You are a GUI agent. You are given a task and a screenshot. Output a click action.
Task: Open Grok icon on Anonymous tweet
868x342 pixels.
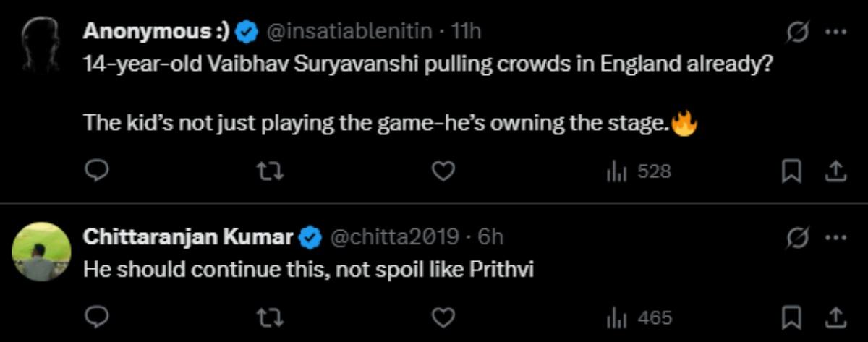(798, 31)
